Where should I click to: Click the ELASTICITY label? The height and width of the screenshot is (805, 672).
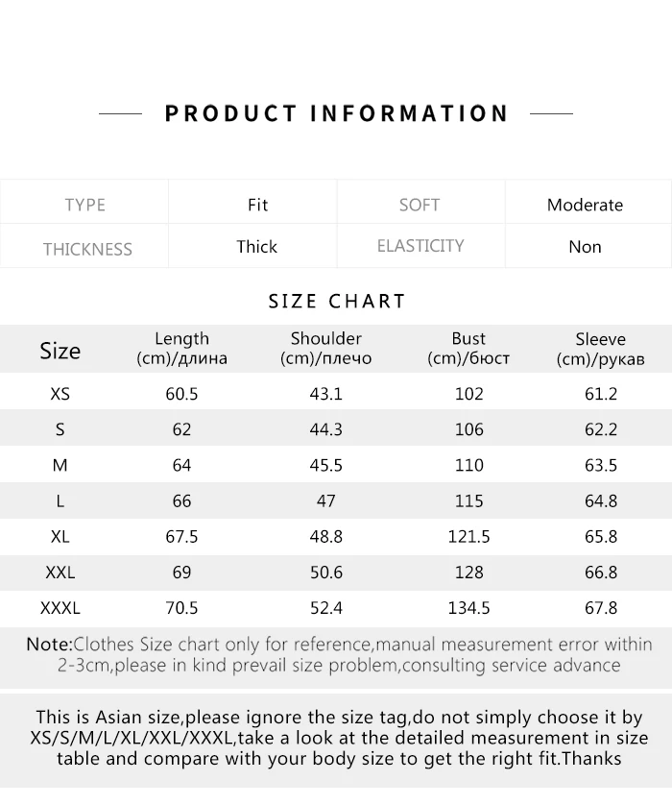(x=420, y=246)
